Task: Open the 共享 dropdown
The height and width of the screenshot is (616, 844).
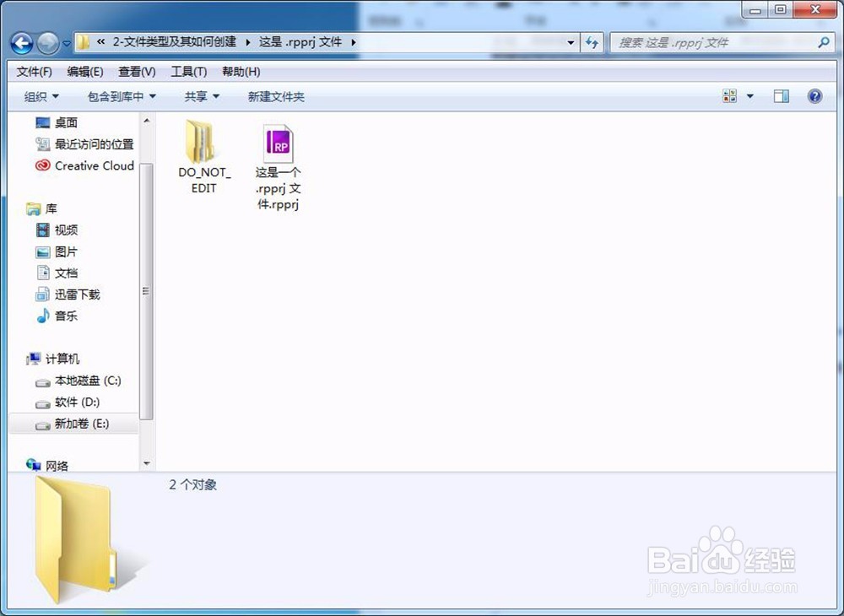Action: tap(202, 97)
